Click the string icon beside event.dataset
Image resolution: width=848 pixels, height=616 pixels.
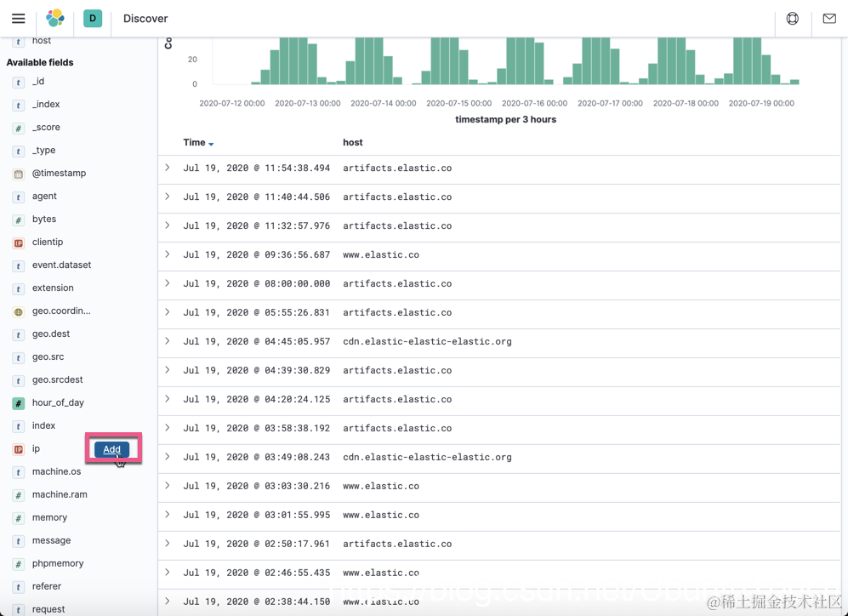tap(19, 266)
